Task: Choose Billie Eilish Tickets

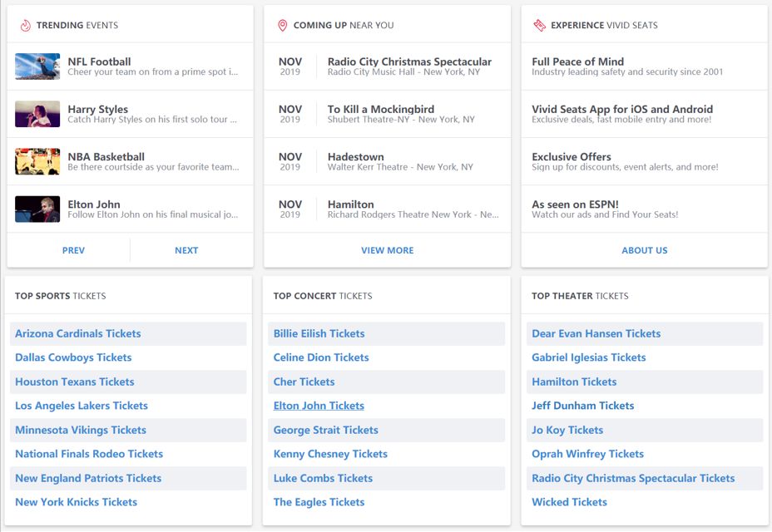Action: [319, 334]
